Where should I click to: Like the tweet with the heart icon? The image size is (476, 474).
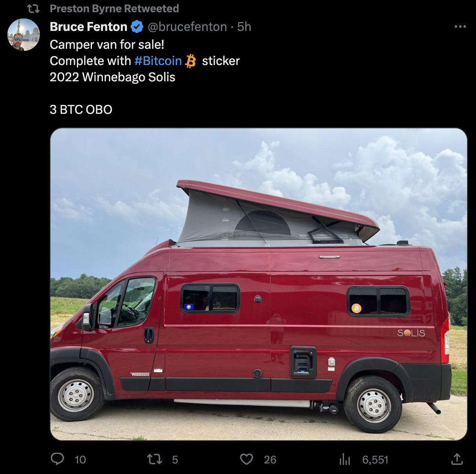coord(247,459)
